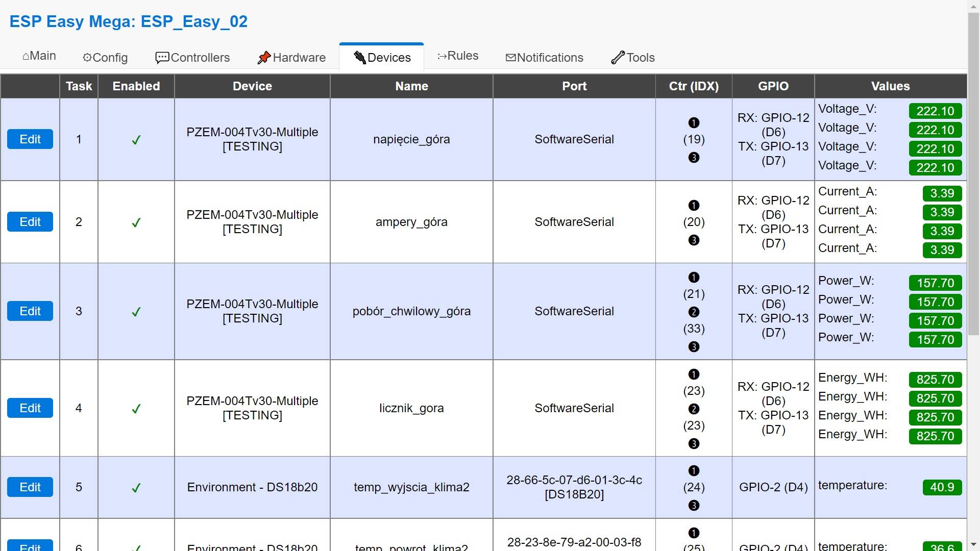Click the Values column header

(x=891, y=86)
